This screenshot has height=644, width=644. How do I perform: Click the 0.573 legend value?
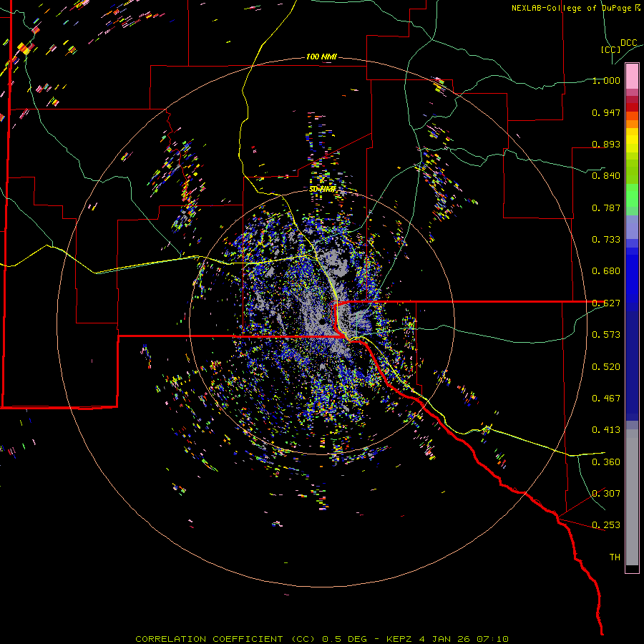tap(606, 335)
